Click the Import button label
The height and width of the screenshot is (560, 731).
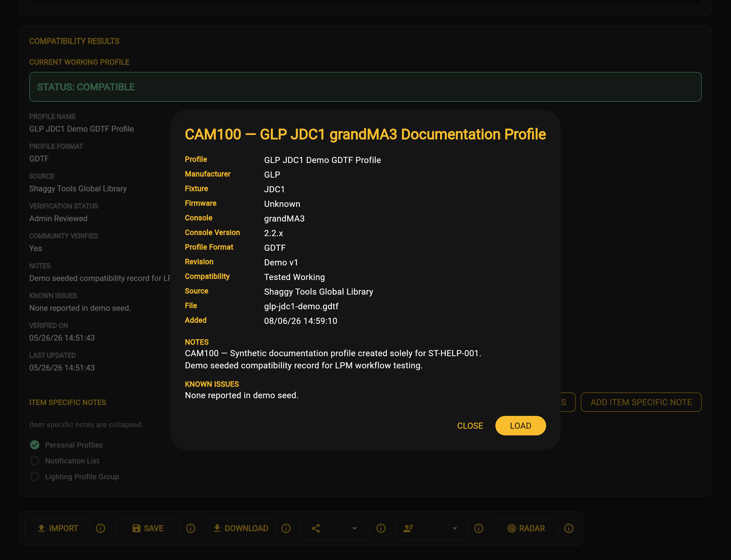(63, 528)
